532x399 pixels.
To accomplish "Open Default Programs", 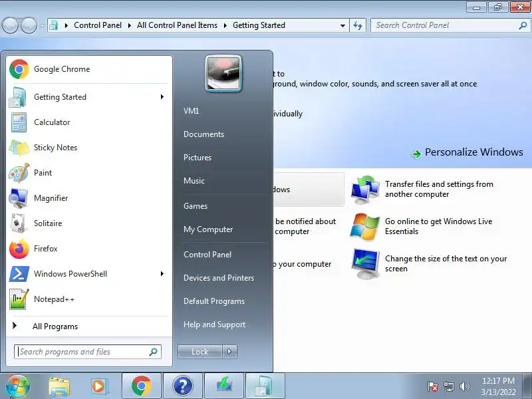I will point(213,301).
